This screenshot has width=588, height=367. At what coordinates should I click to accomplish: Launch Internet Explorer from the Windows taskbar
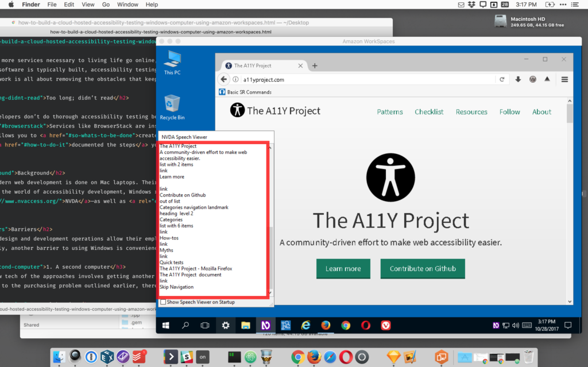[305, 325]
